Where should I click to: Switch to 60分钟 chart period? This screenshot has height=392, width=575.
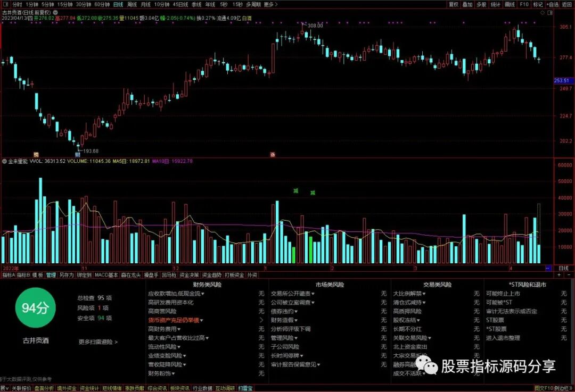[102, 4]
